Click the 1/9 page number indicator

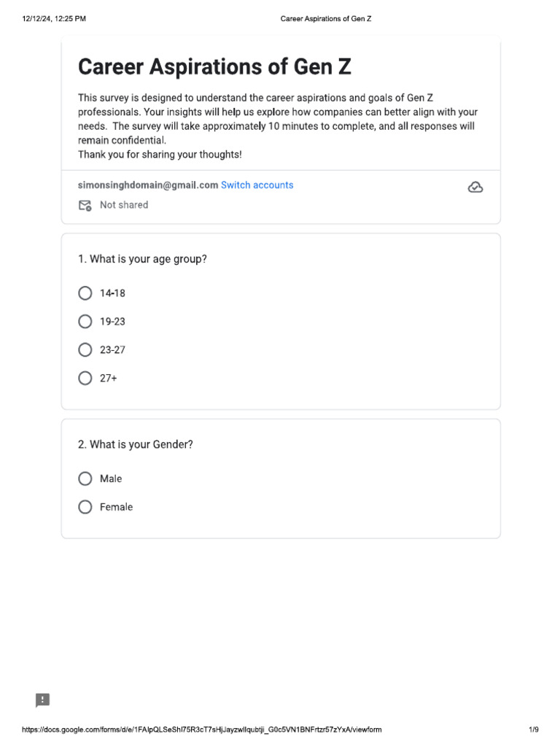click(x=533, y=729)
